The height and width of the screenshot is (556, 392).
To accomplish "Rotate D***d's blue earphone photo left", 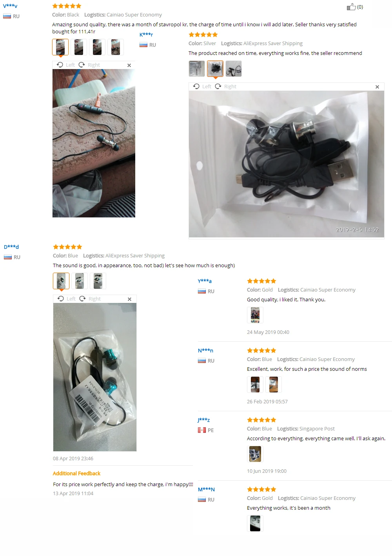I will click(67, 299).
